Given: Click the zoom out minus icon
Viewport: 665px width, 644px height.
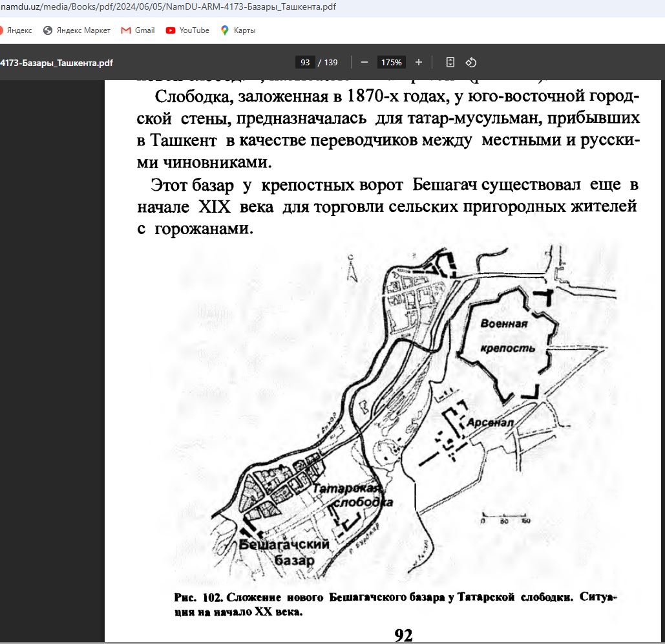Looking at the screenshot, I should [x=364, y=62].
